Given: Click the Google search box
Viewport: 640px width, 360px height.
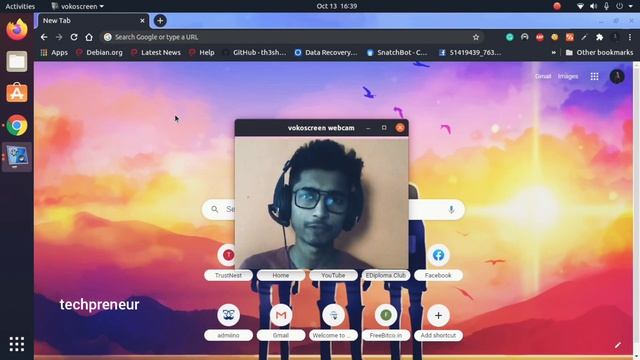Looking at the screenshot, I should coord(333,209).
